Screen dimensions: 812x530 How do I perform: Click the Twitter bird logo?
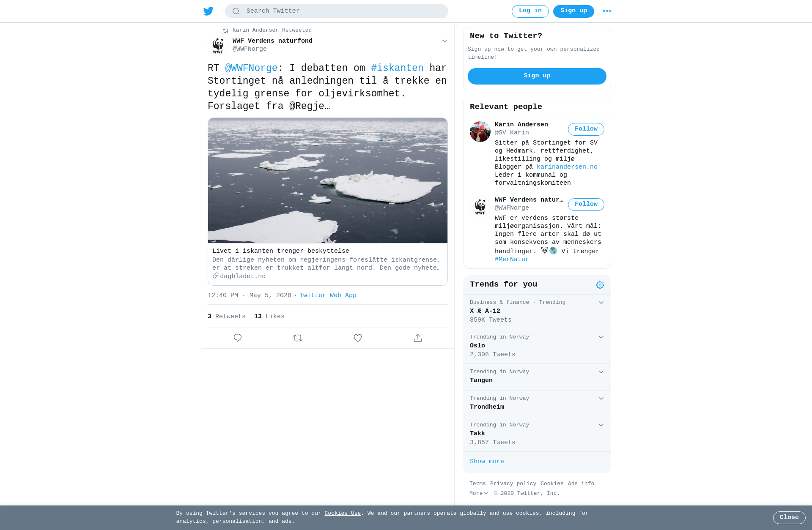pos(208,11)
